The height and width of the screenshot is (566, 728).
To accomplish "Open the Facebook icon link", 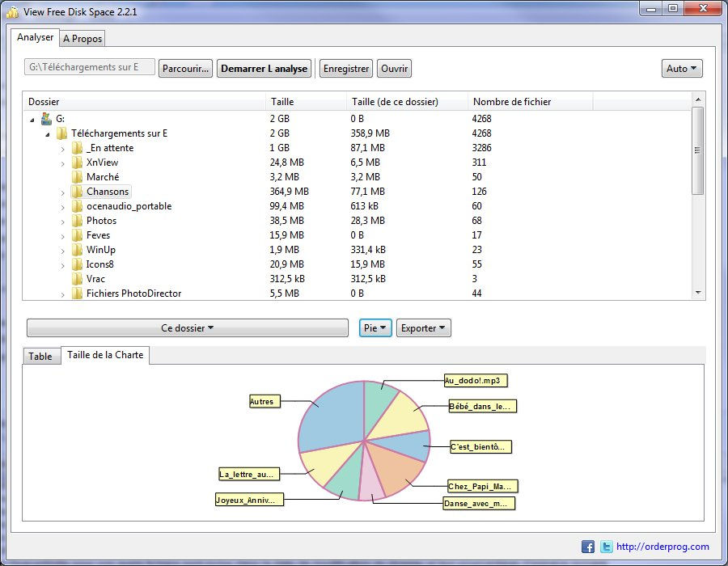I will [x=588, y=547].
